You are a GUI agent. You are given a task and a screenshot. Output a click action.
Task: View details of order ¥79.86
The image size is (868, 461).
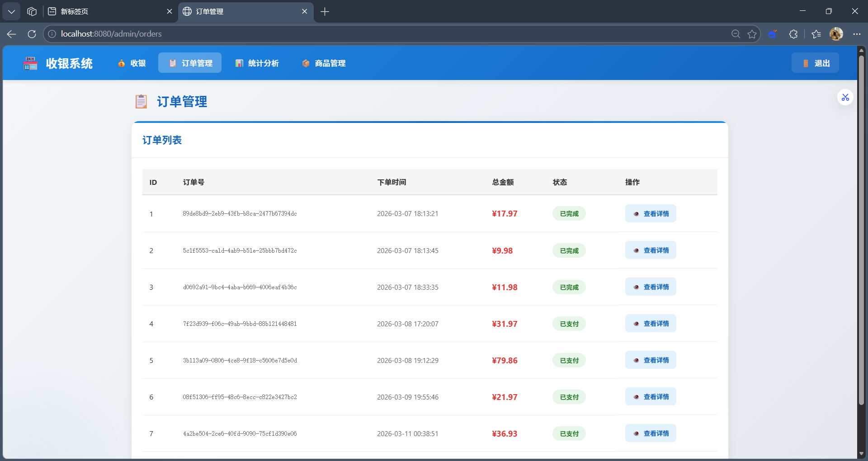point(651,360)
